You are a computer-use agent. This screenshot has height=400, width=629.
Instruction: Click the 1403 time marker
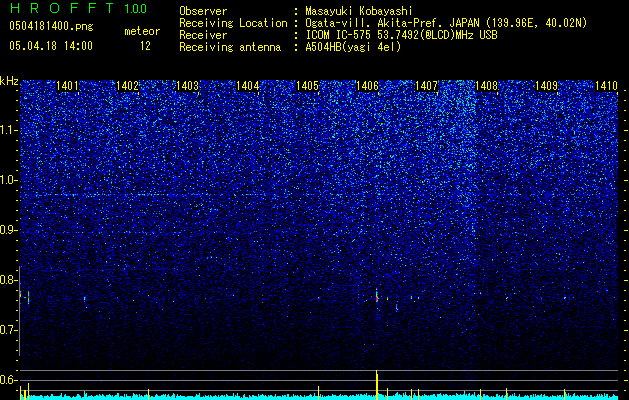click(x=188, y=86)
